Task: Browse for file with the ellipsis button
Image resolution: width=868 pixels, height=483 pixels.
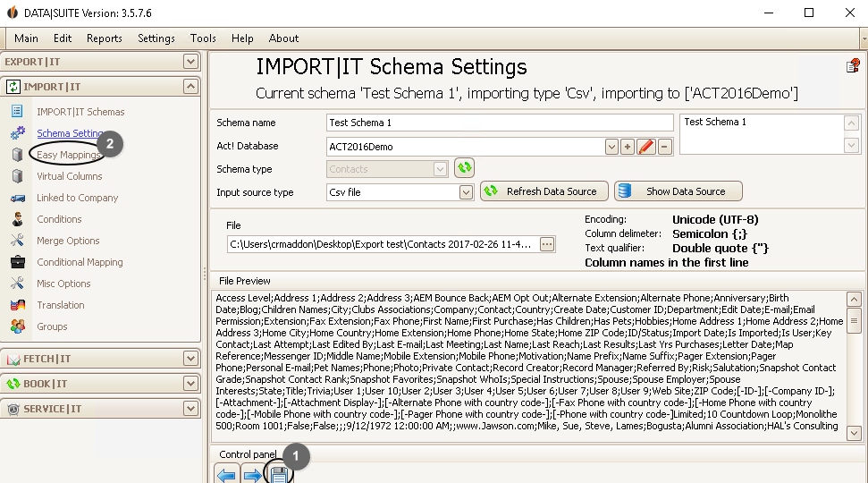Action: [x=547, y=244]
